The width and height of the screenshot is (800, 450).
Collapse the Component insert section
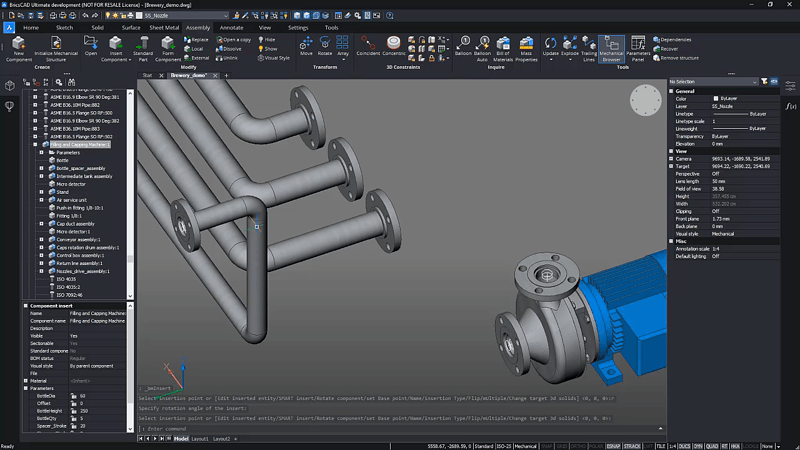[x=26, y=306]
